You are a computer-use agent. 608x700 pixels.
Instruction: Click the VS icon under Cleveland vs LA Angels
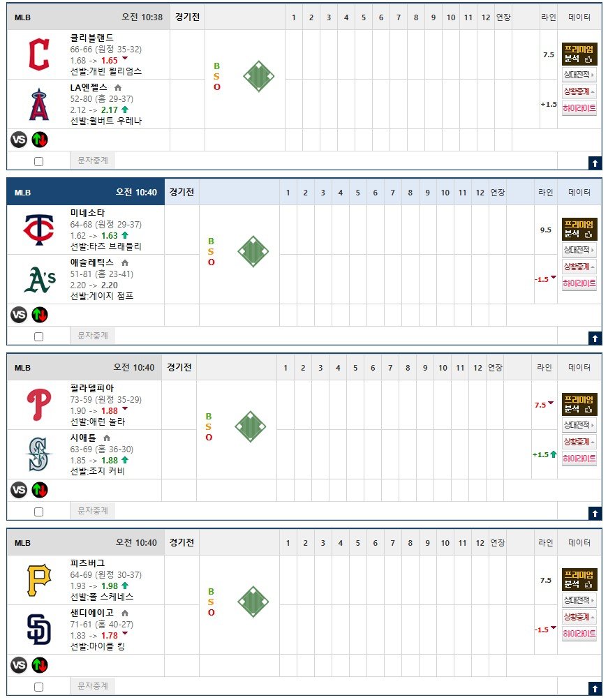19,140
